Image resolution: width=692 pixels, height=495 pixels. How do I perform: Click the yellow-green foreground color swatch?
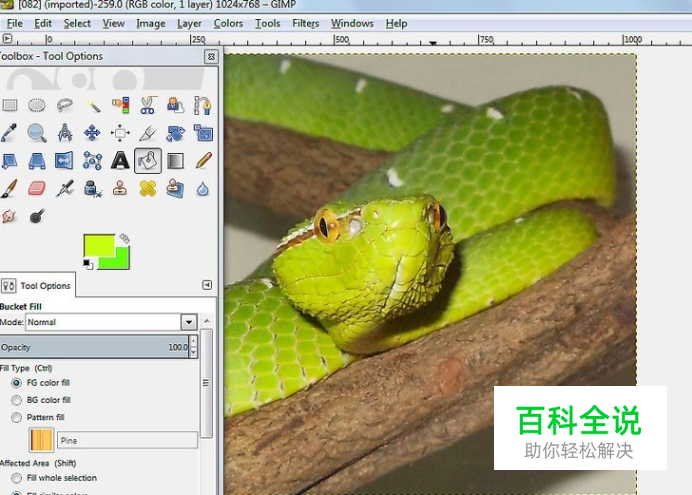pos(99,245)
